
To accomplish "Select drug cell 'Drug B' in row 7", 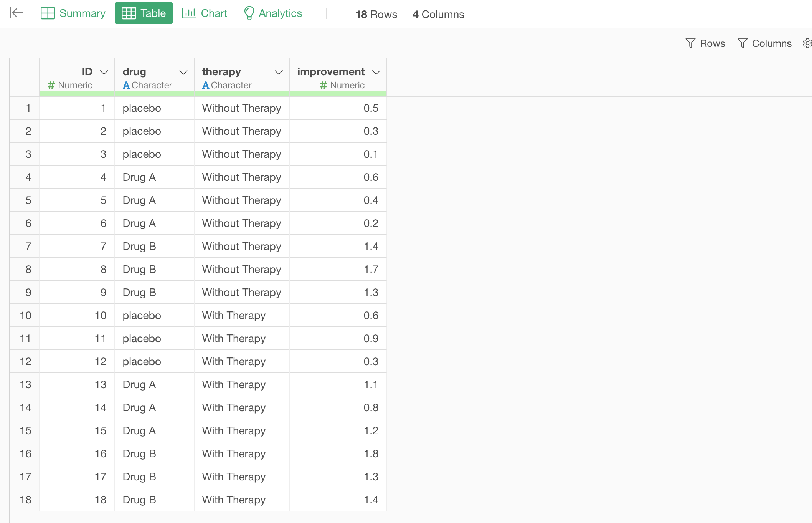I will click(x=155, y=246).
